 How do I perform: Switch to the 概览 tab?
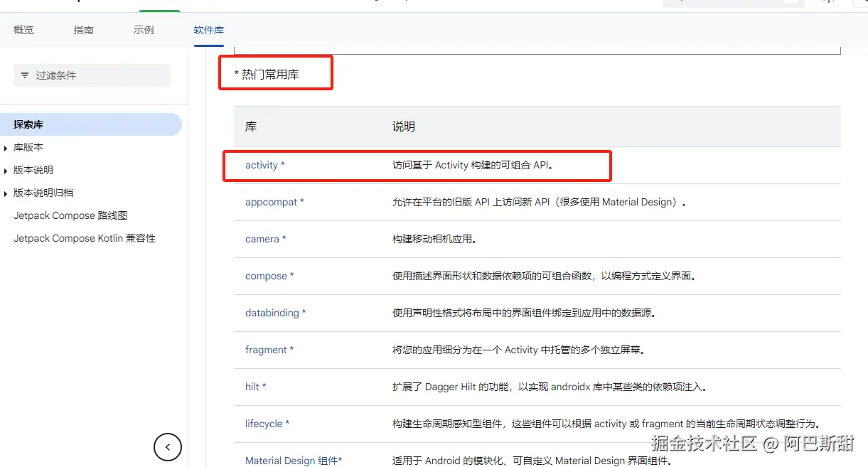point(23,30)
